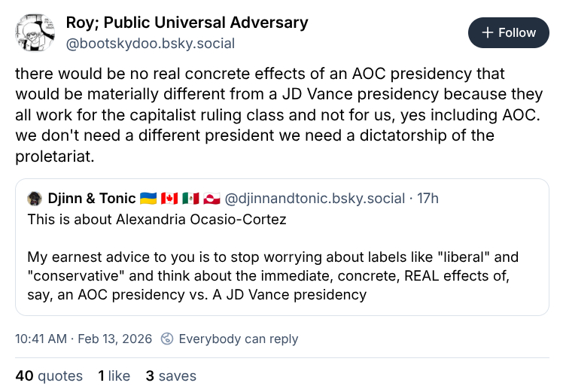Open the 3 saves count
Screen dimensions: 563x392
(x=171, y=375)
